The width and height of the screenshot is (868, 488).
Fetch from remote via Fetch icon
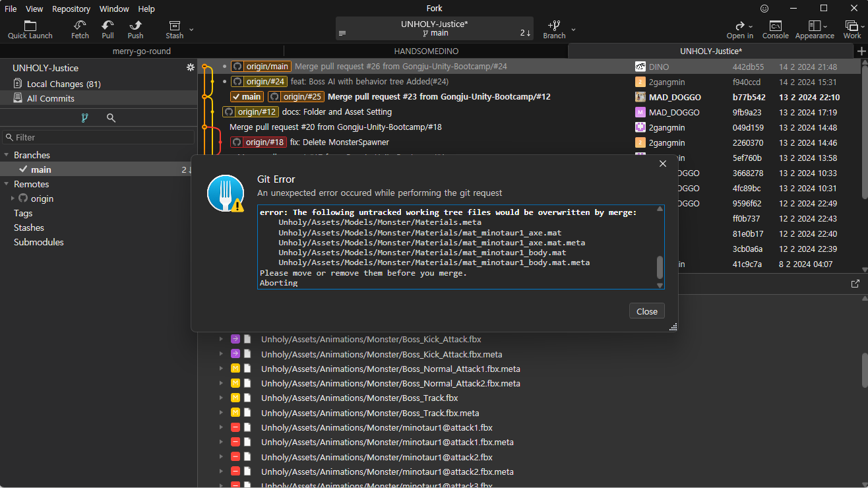pos(80,30)
